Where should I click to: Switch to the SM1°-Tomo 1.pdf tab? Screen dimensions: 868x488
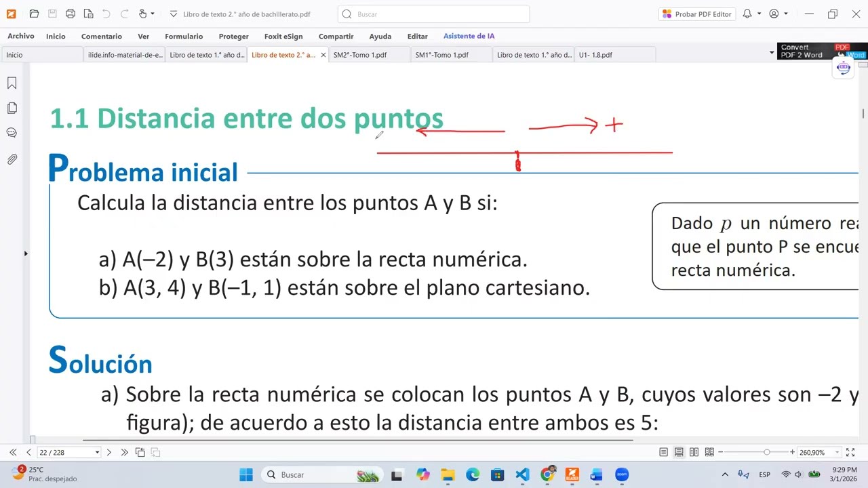coord(452,55)
